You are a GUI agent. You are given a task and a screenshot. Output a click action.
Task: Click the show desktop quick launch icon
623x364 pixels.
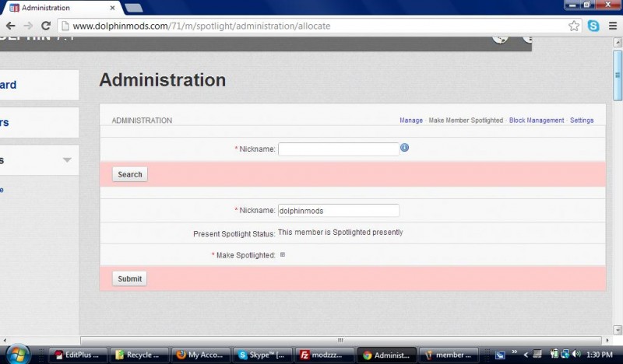[500, 355]
